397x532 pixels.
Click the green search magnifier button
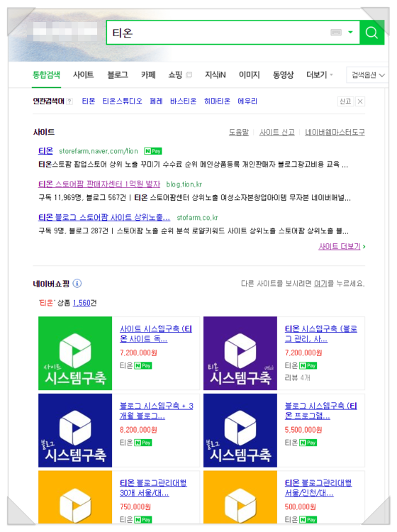(372, 33)
